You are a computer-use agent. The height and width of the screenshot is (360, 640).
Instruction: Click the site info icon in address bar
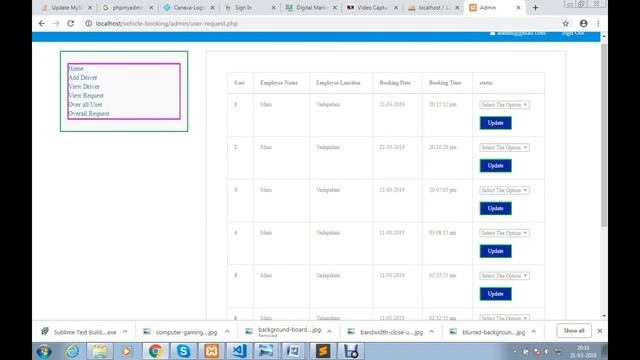click(x=89, y=24)
